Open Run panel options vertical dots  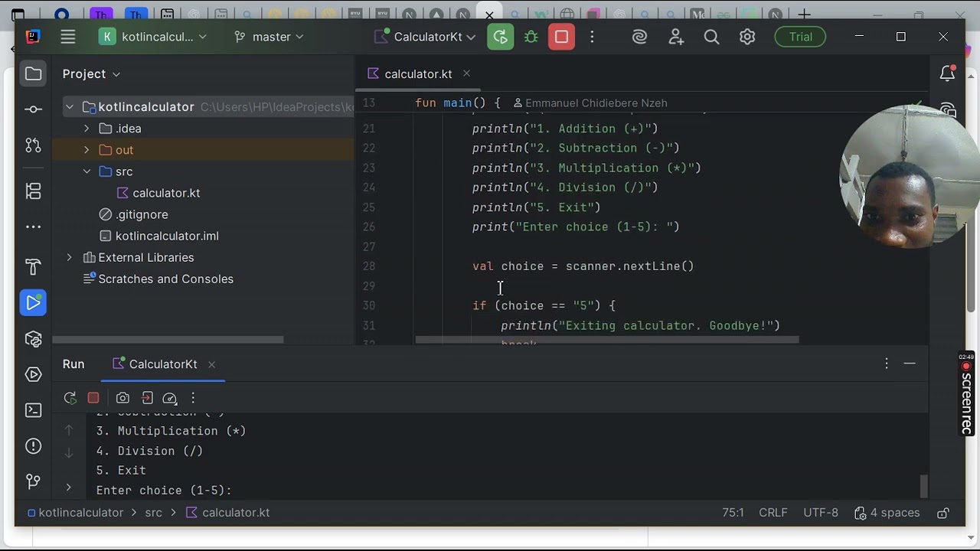[887, 364]
